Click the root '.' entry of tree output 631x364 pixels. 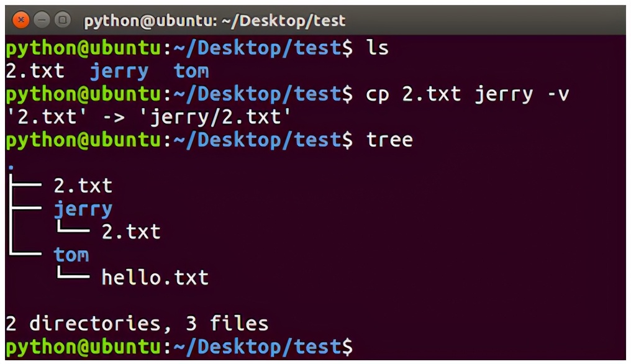(11, 166)
